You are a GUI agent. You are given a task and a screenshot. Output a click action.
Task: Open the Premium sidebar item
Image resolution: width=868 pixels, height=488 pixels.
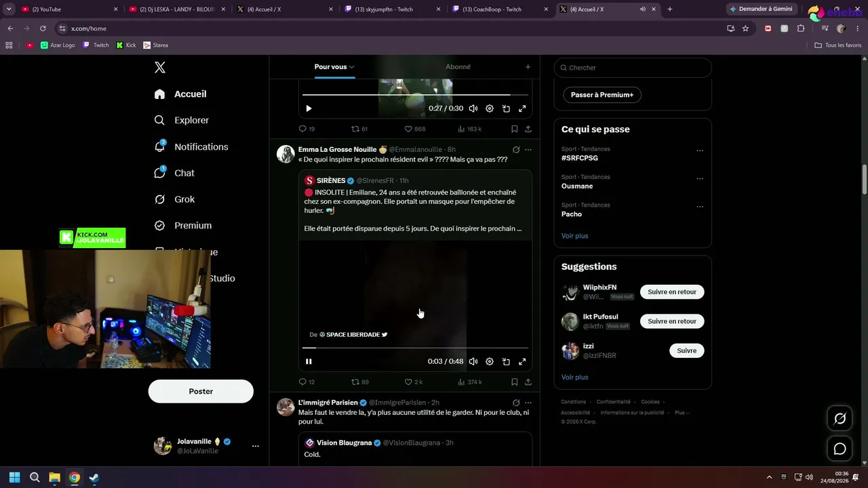(x=183, y=226)
